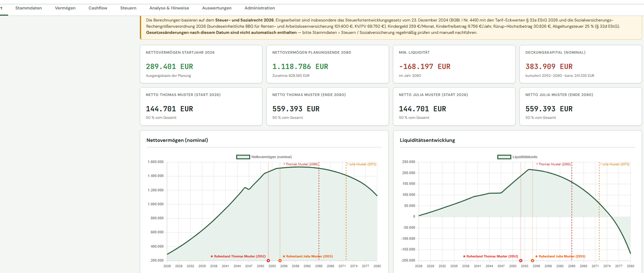This screenshot has height=273, width=644.
Task: Select the Nettovermögen Startjahr 2026 card
Action: coord(201,64)
